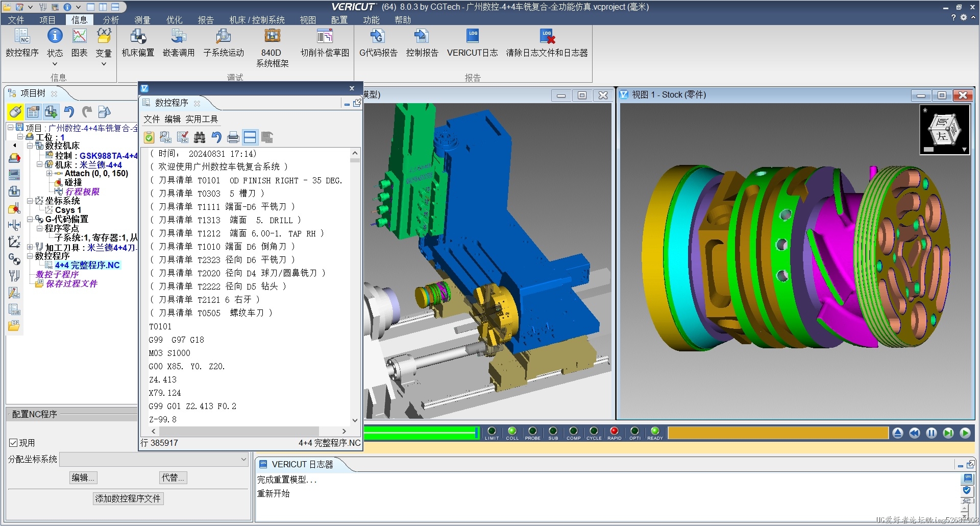Open the 状态 dropdown arrow in ribbon
980x526 pixels.
(x=55, y=64)
